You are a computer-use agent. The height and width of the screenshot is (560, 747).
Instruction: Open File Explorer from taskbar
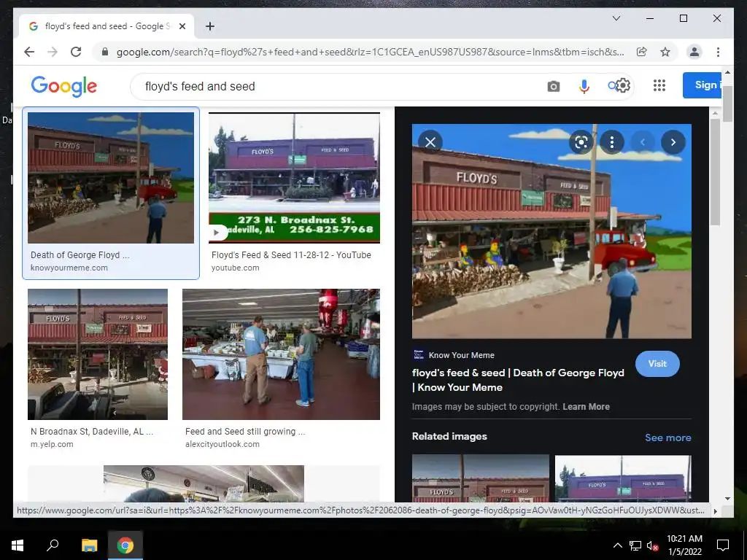pyautogui.click(x=89, y=545)
